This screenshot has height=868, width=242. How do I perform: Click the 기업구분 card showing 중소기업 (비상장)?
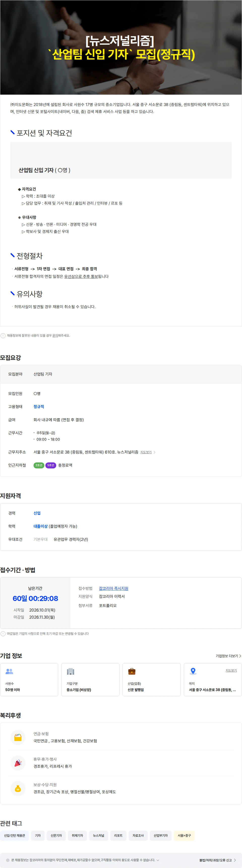(x=90, y=680)
